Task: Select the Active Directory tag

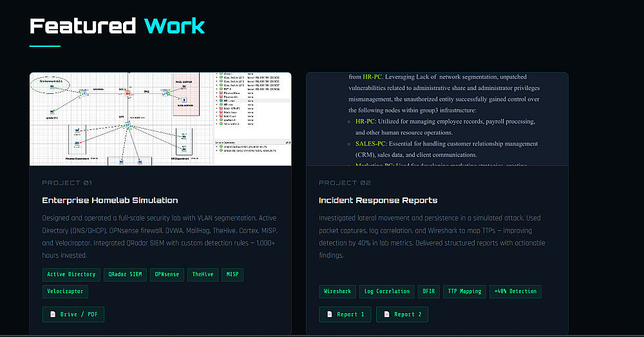Action: point(71,274)
